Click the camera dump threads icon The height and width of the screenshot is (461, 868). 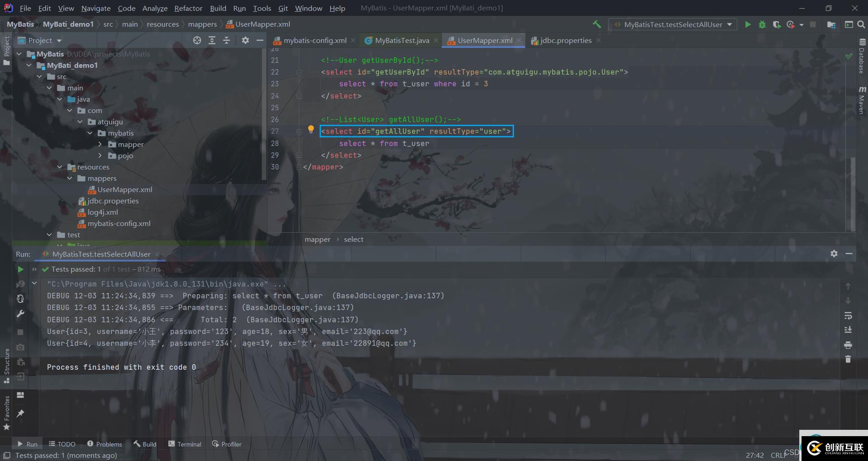click(x=20, y=347)
